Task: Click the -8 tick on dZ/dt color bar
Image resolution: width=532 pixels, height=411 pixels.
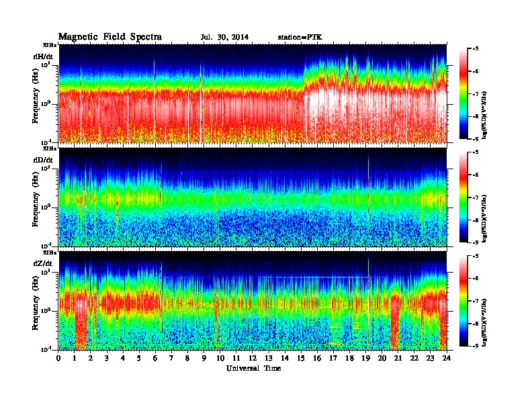Action: [x=476, y=324]
